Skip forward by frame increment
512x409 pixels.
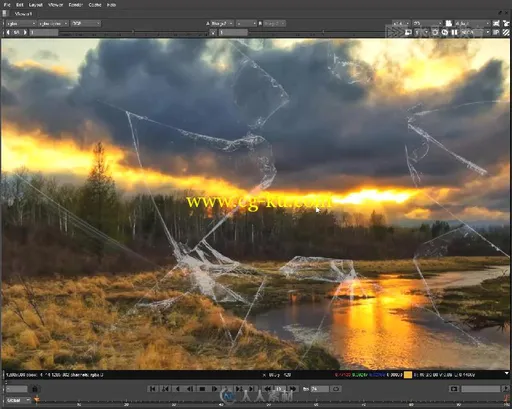pyautogui.click(x=293, y=389)
